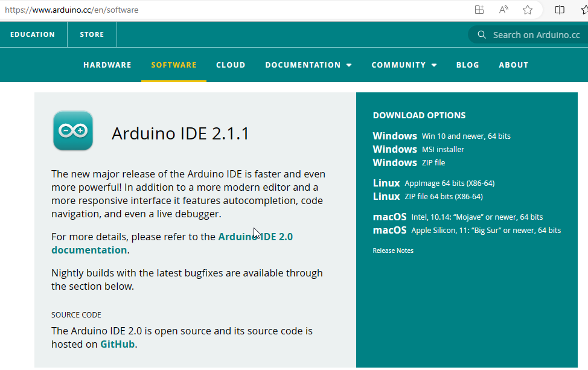Download the Windows MSI installer
The image size is (588, 370).
click(418, 149)
